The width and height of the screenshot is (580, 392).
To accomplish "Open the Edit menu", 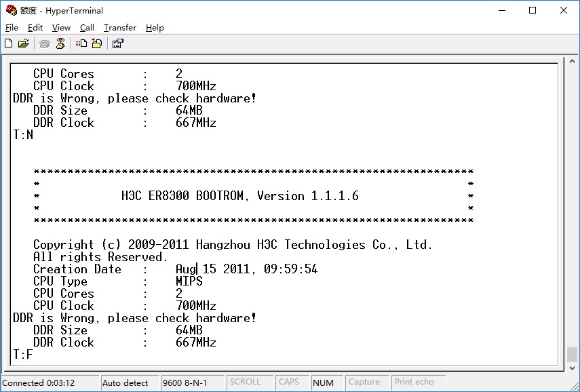I will tap(35, 28).
